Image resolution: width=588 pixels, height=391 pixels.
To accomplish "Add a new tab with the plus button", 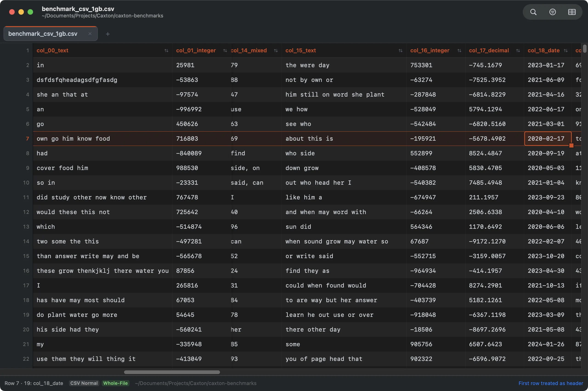I will [107, 34].
